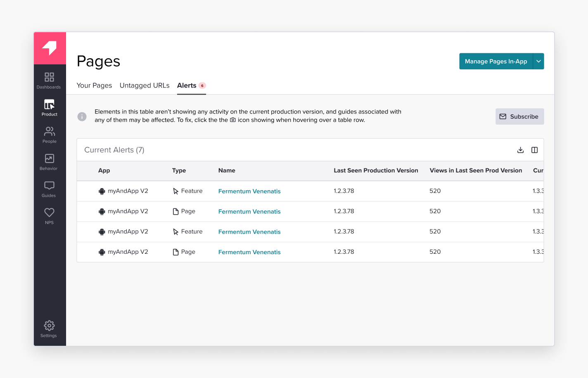
Task: Switch to Untagged URLs tab
Action: pos(145,85)
